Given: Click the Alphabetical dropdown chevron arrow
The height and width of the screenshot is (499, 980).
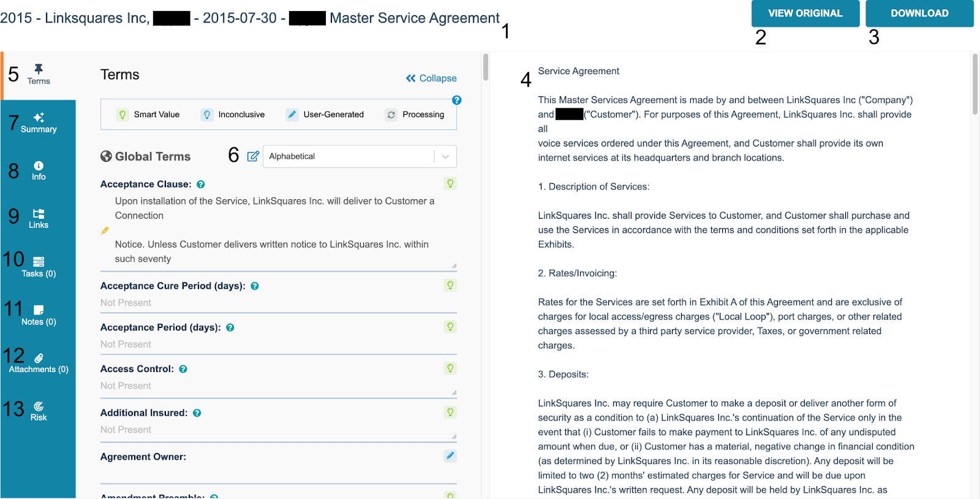Looking at the screenshot, I should [445, 156].
